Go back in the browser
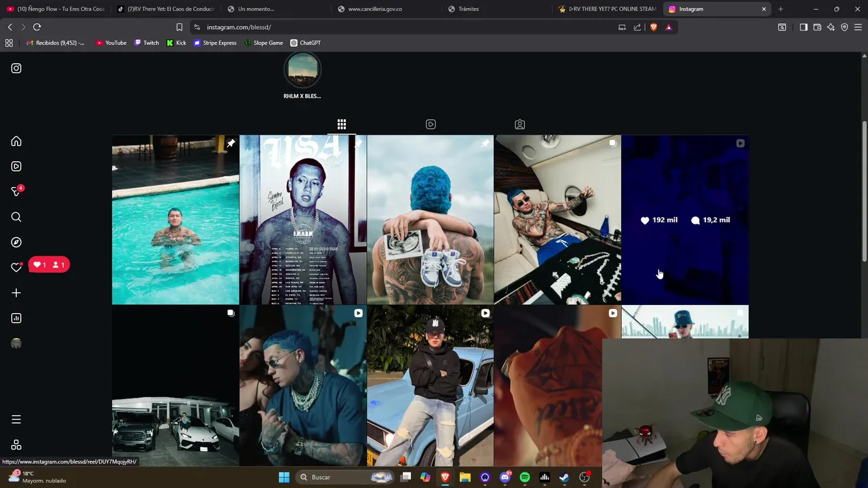 coord(9,27)
